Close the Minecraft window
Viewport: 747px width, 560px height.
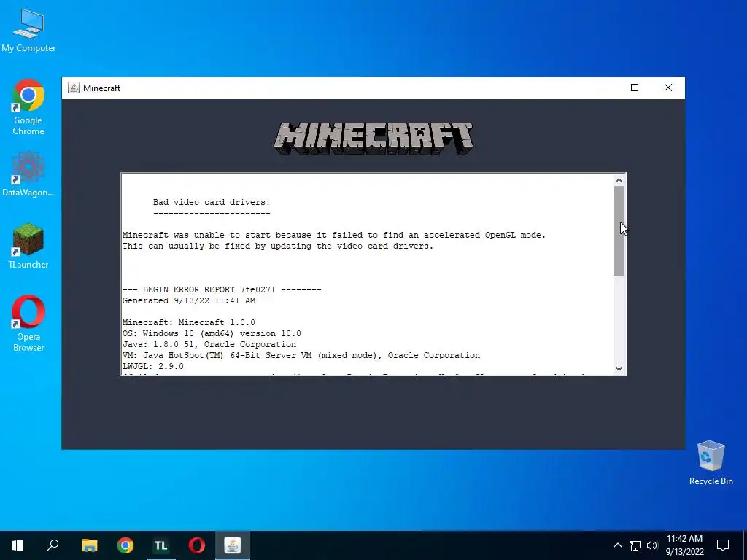click(x=668, y=87)
